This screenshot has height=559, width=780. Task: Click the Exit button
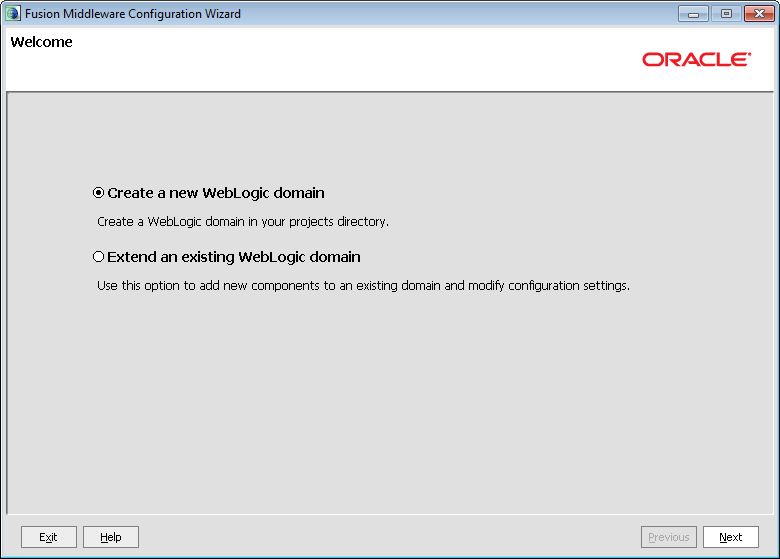click(49, 537)
